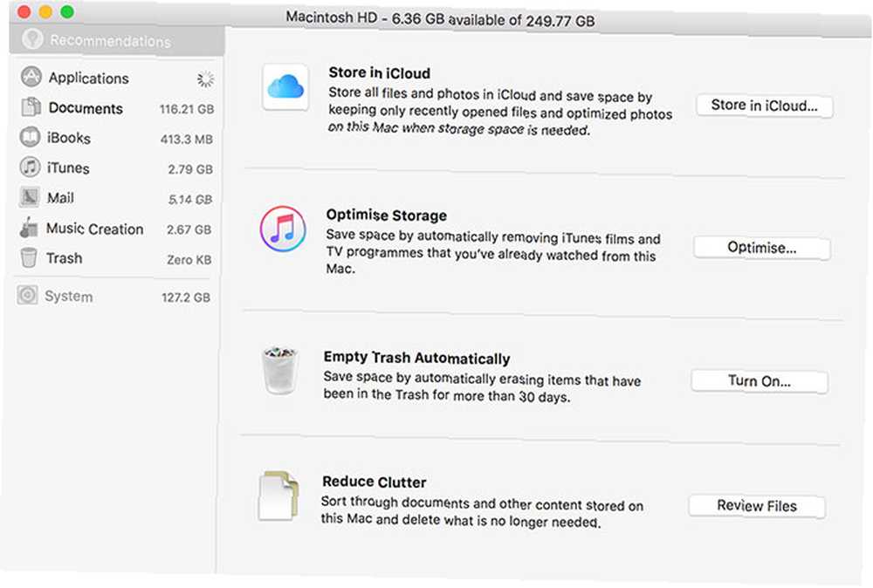Click the Recommendations lightbulb icon
Viewport: 873px width, 588px height.
tap(32, 39)
